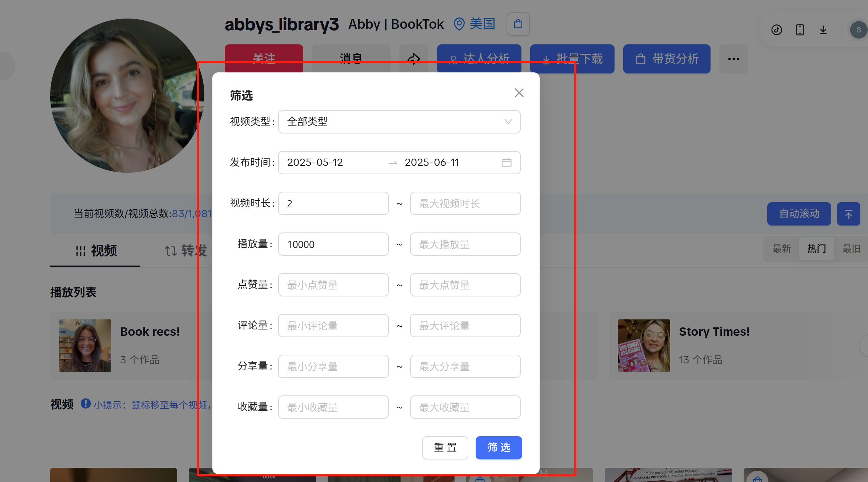Close the 筛选 filter dialog
The height and width of the screenshot is (482, 868).
(x=519, y=93)
